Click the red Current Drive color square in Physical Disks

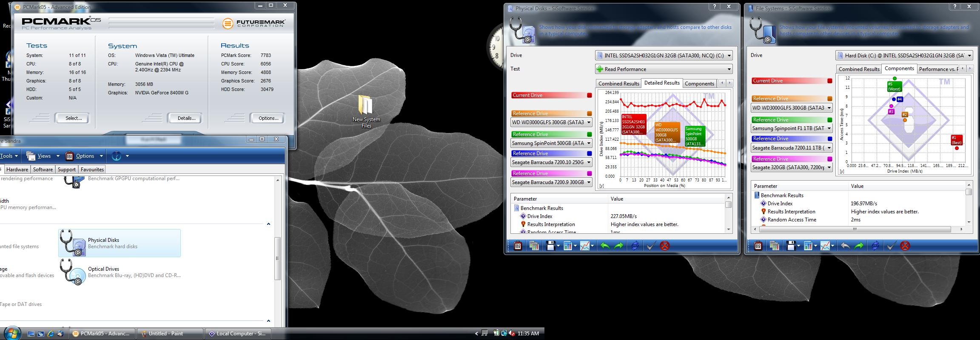point(589,95)
